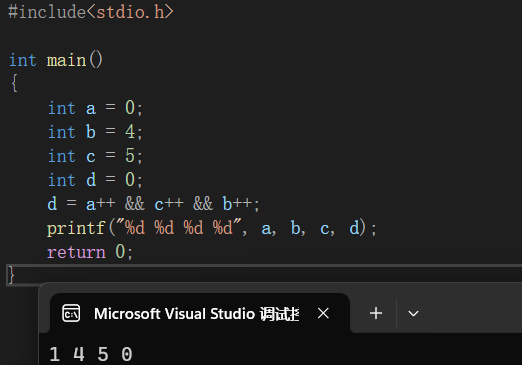Expand the terminal profile dropdown chevron
This screenshot has width=522, height=365.
coord(413,313)
